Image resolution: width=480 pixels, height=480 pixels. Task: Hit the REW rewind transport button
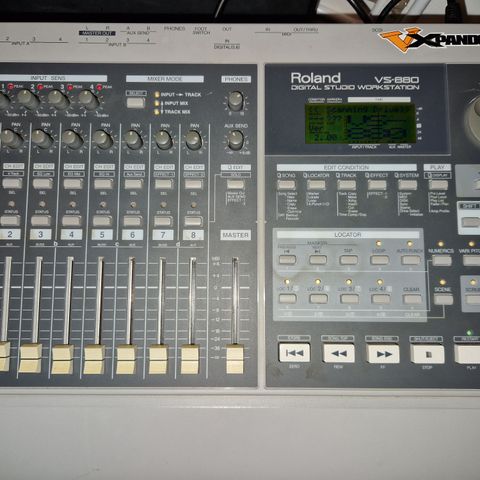pyautogui.click(x=339, y=353)
